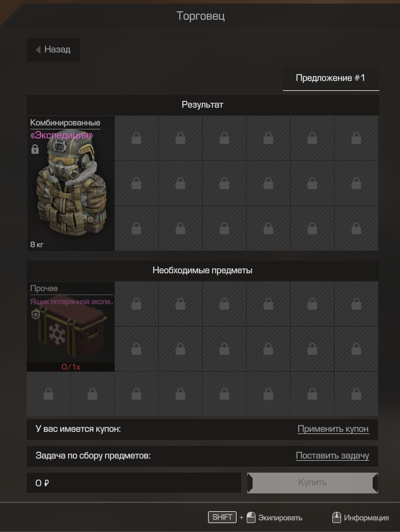Click the lock icon on the «Экспедиция» suit
Image resolution: width=400 pixels, height=532 pixels.
[x=35, y=149]
